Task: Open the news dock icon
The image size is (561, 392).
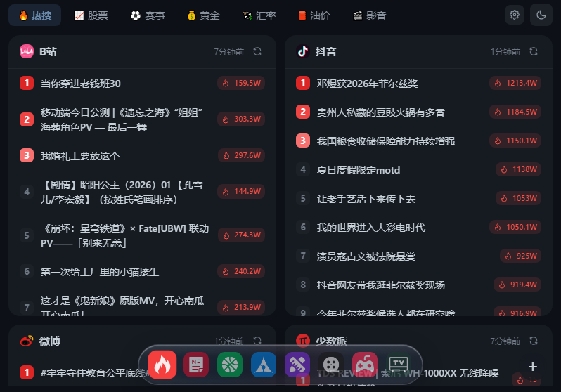Action: point(196,365)
